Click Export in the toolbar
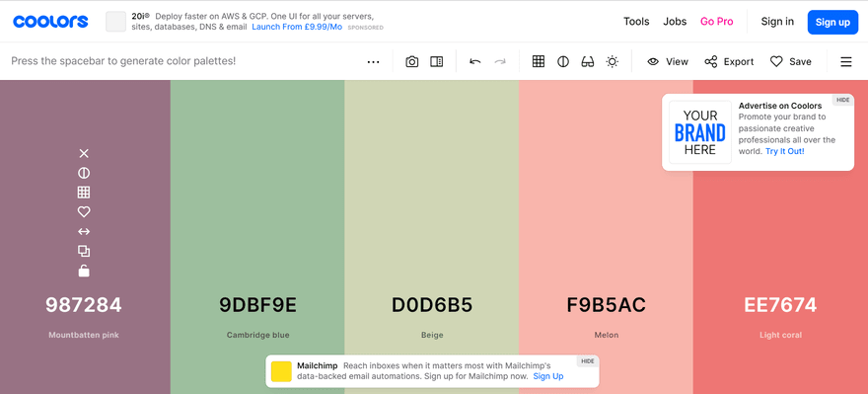This screenshot has height=394, width=868. [729, 61]
